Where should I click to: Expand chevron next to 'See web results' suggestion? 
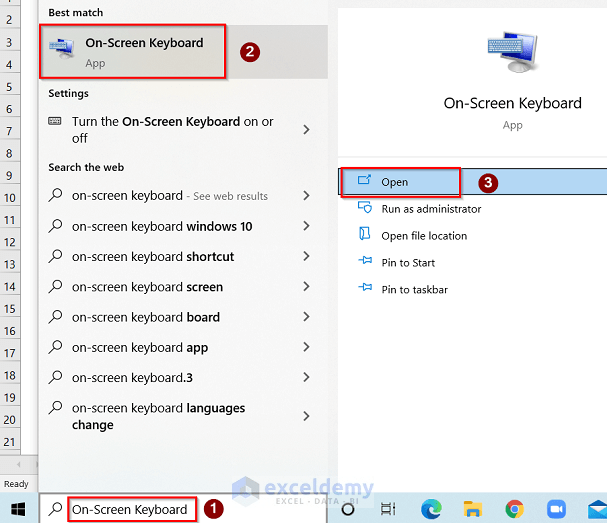(x=306, y=195)
